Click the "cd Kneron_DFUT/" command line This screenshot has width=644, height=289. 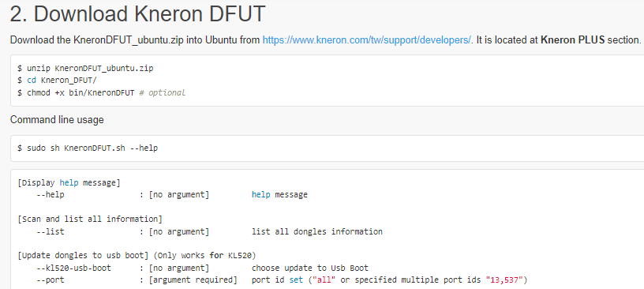coord(57,81)
